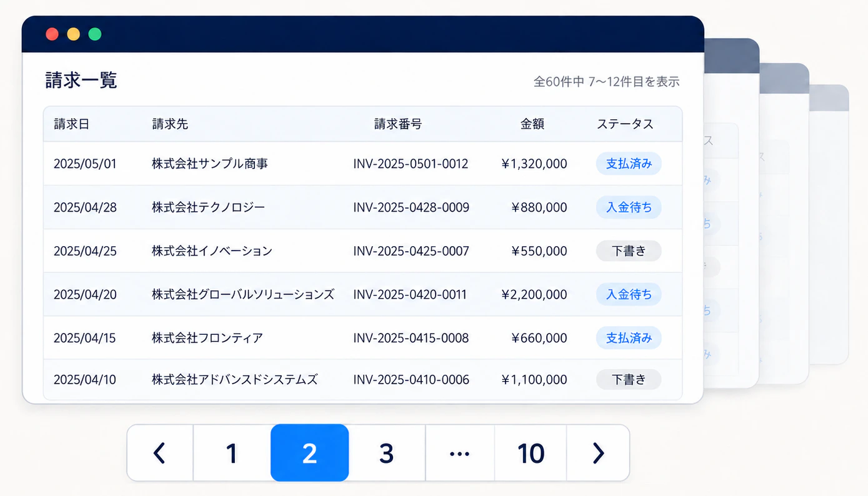The width and height of the screenshot is (868, 496).
Task: Click the green window control dot
Action: click(x=95, y=34)
